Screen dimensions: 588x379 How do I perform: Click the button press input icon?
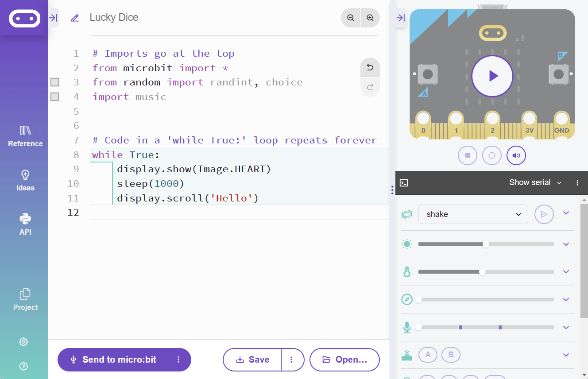pyautogui.click(x=407, y=355)
